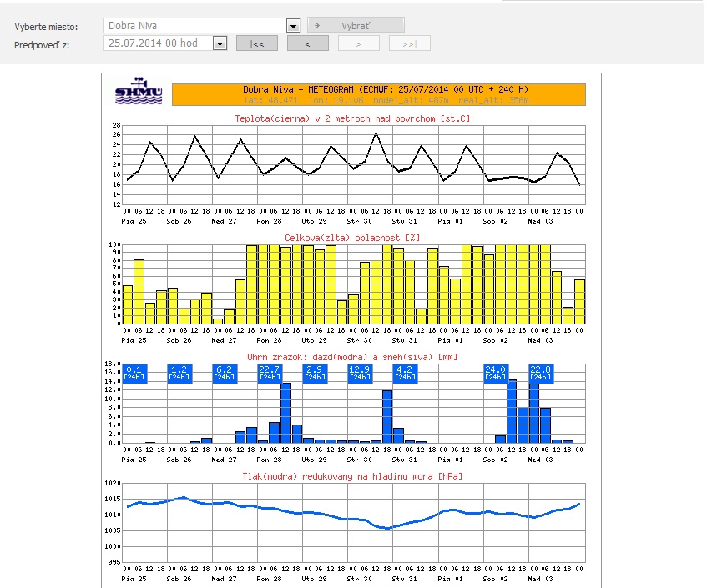Click the last forecast >>| button
The width and height of the screenshot is (712, 588).
409,43
